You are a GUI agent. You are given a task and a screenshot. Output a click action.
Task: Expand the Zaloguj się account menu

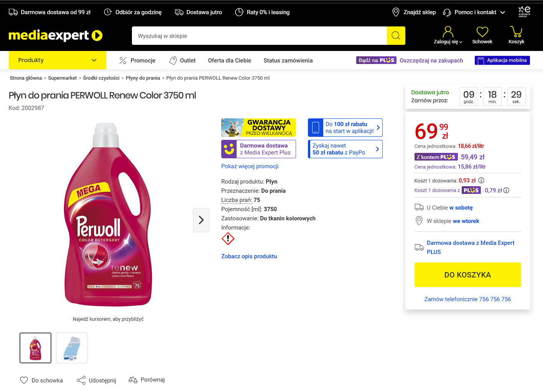448,35
